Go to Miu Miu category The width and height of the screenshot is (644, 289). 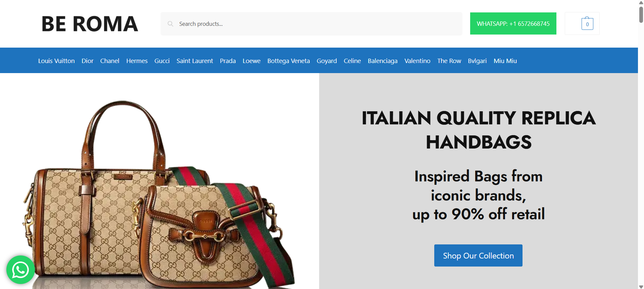(505, 61)
